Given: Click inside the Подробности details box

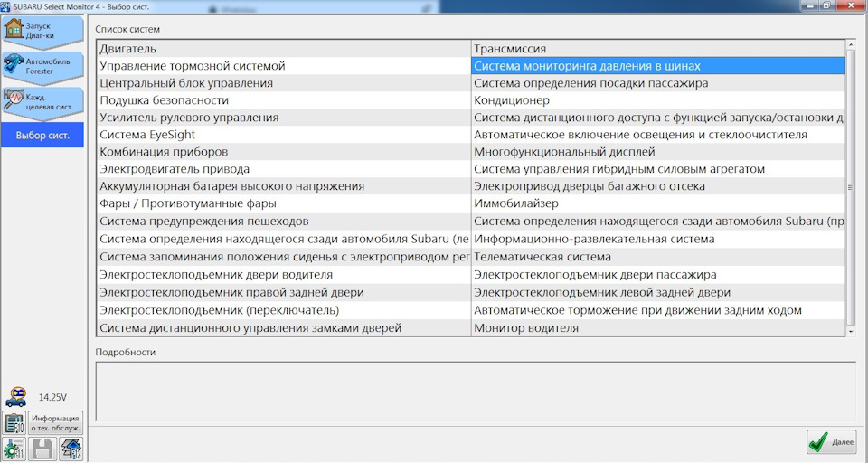Looking at the screenshot, I should (476, 391).
